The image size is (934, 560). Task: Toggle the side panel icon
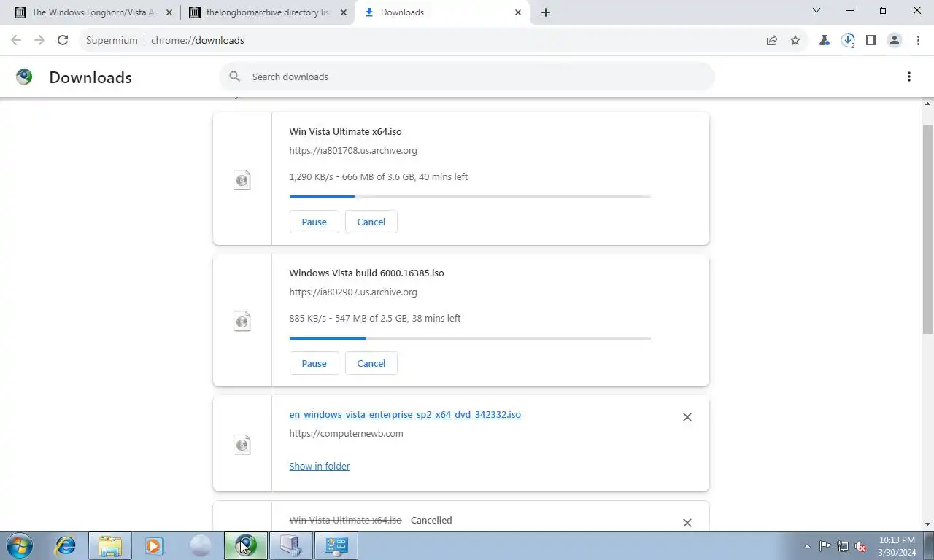pos(871,40)
